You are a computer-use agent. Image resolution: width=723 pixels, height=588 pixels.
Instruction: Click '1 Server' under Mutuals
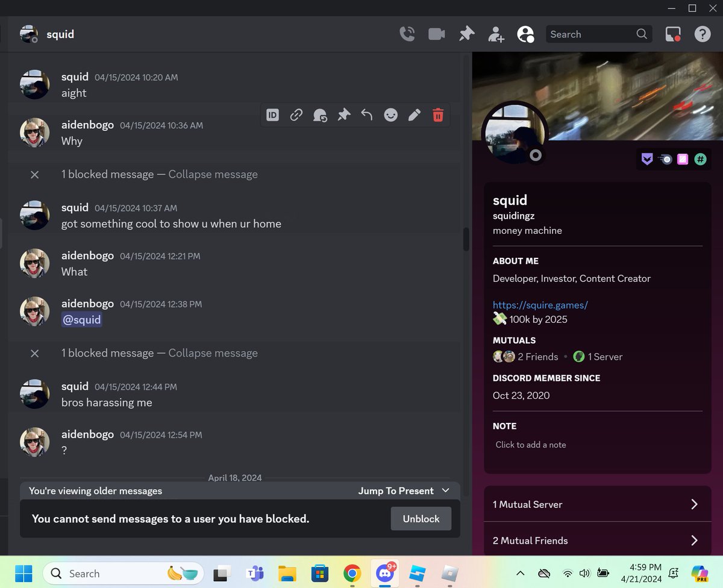[605, 357]
